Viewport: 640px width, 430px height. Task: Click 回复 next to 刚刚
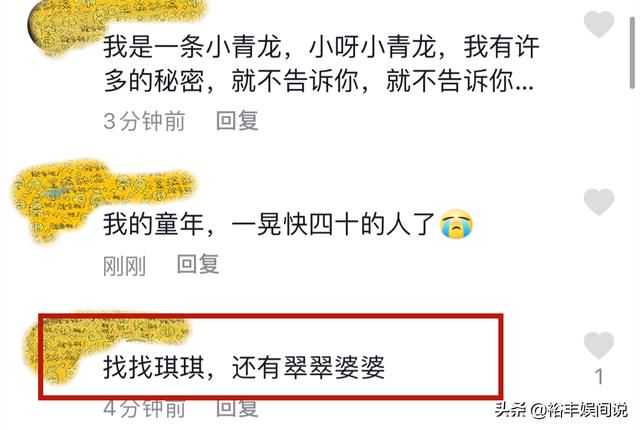pyautogui.click(x=198, y=264)
